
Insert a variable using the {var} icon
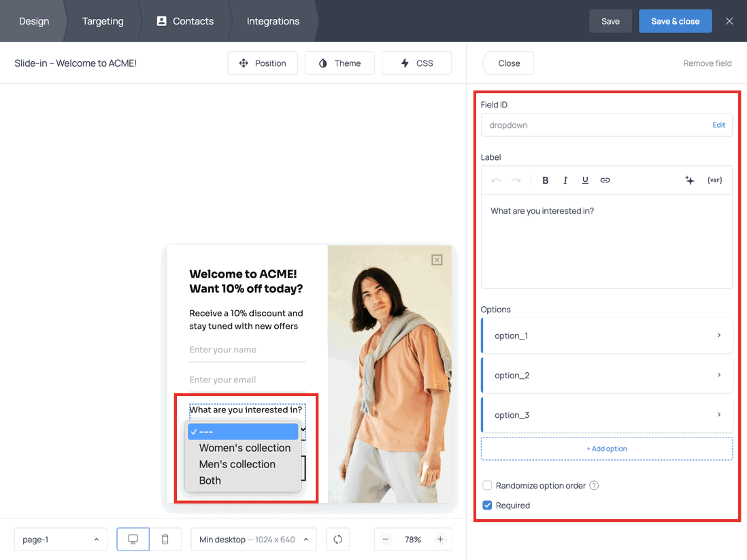point(714,180)
